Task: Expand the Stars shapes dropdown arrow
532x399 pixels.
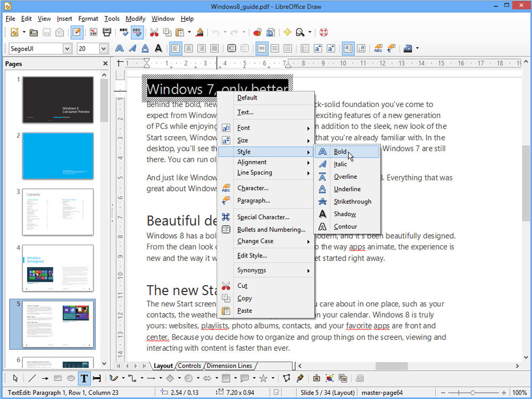Action: coord(272,378)
